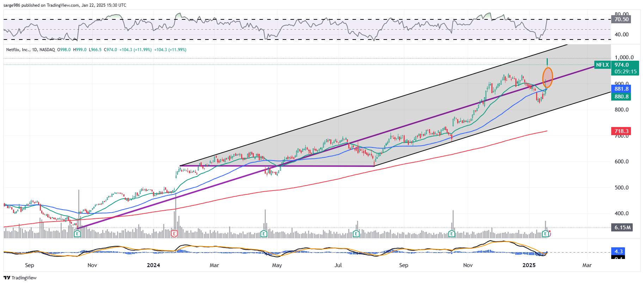Click the RSI 70.50 value label
The width and height of the screenshot is (644, 284).
click(x=621, y=19)
